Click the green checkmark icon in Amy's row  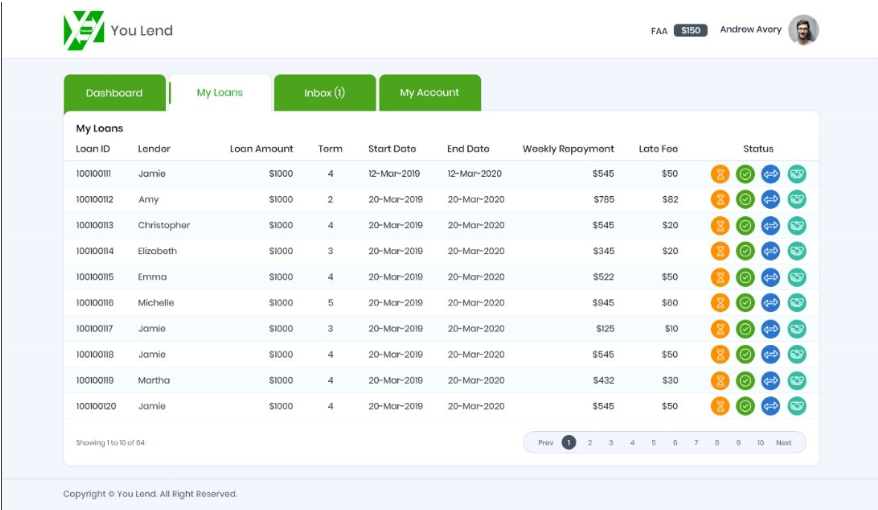point(745,200)
